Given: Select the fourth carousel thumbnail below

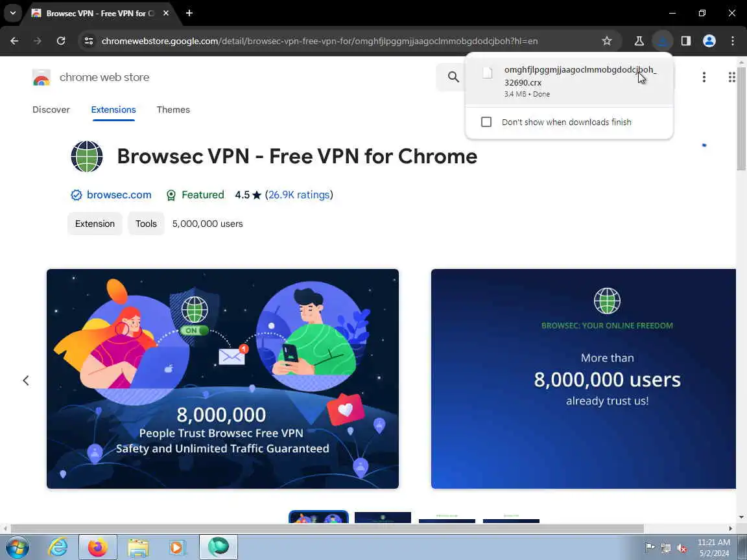Looking at the screenshot, I should point(511,518).
